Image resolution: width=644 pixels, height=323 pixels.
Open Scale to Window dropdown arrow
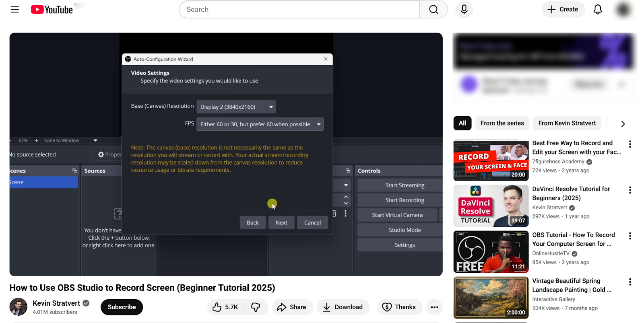(95, 140)
